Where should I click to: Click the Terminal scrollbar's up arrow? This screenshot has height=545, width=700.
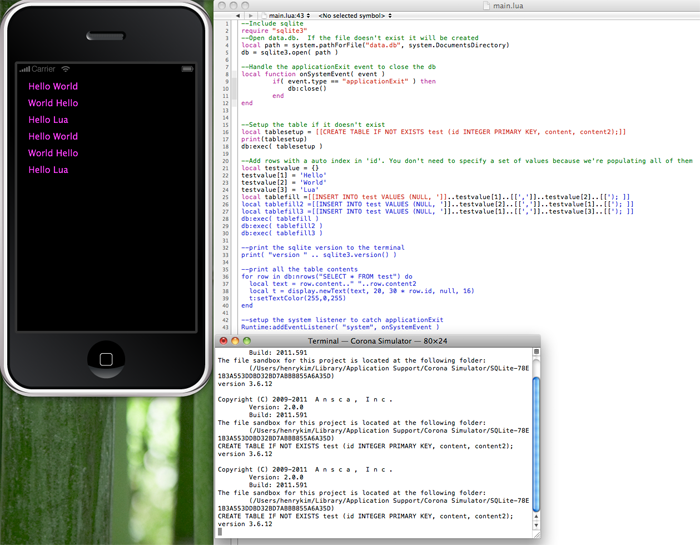536,516
